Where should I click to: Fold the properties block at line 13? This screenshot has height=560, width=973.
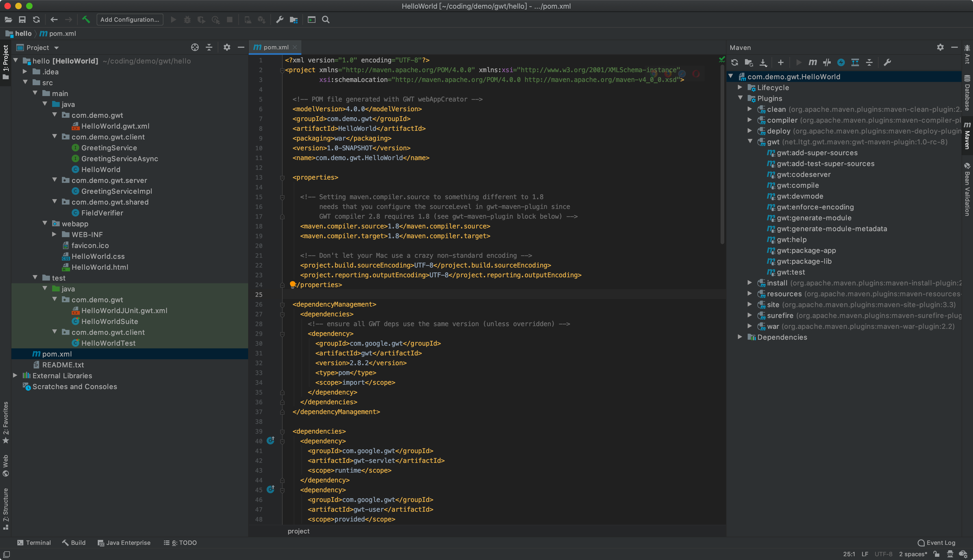282,178
